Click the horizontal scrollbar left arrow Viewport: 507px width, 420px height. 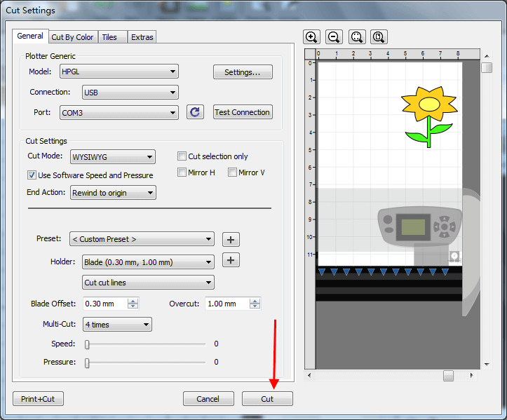(x=309, y=375)
